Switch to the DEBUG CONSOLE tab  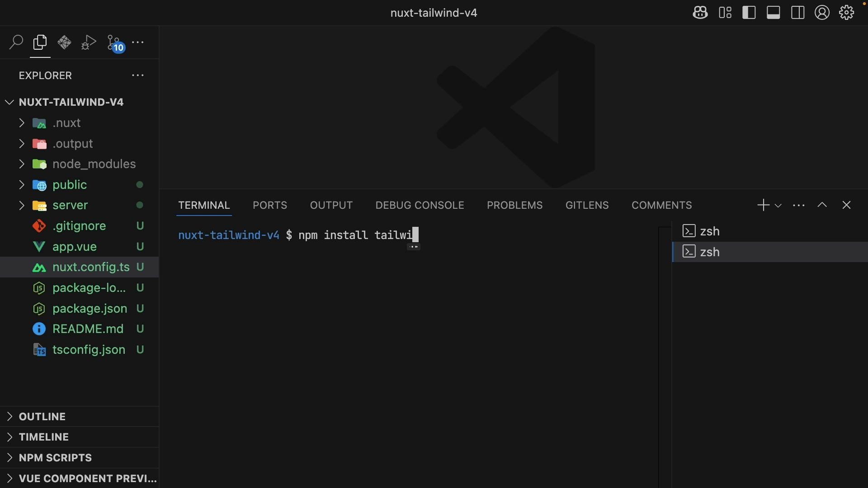click(420, 205)
